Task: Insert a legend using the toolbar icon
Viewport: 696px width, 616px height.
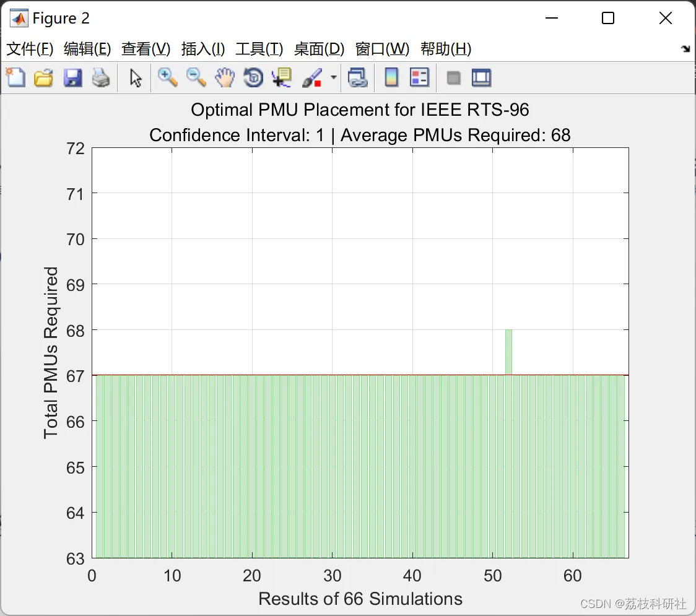Action: (x=419, y=77)
